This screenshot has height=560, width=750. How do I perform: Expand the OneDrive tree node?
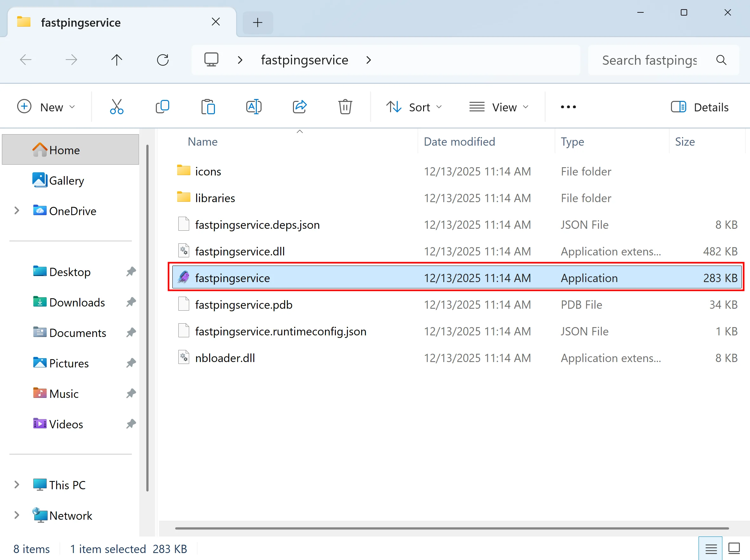point(17,211)
